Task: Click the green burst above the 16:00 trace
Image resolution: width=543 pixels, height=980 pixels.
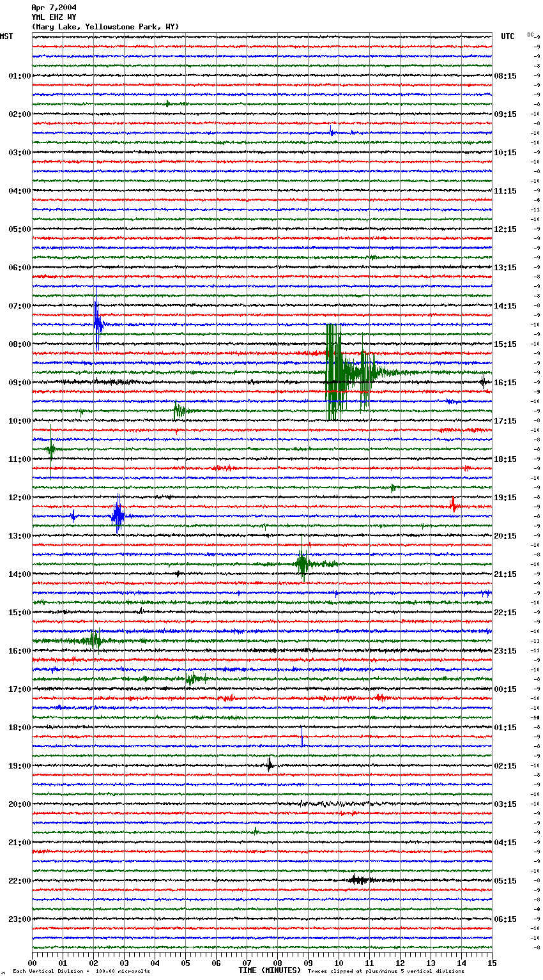Action: 95,640
